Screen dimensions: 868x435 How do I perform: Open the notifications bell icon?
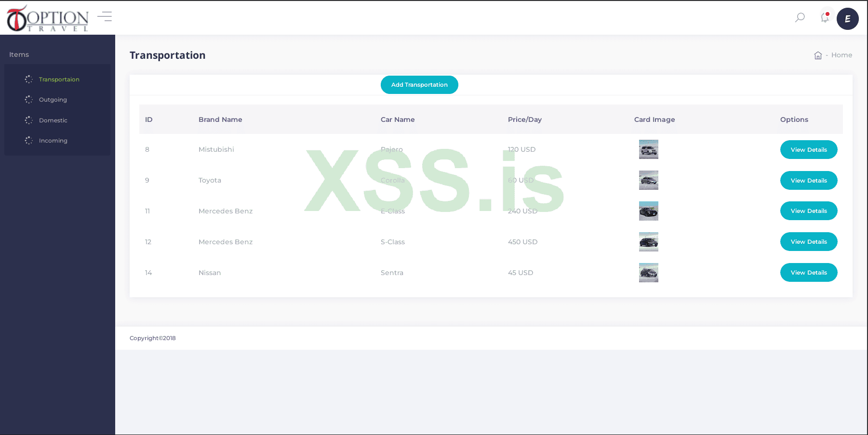pyautogui.click(x=825, y=17)
